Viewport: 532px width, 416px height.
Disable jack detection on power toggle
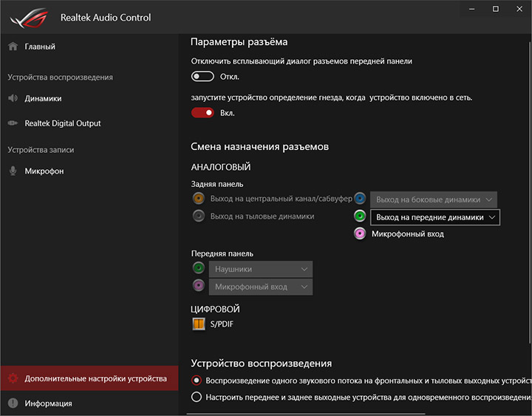point(202,113)
